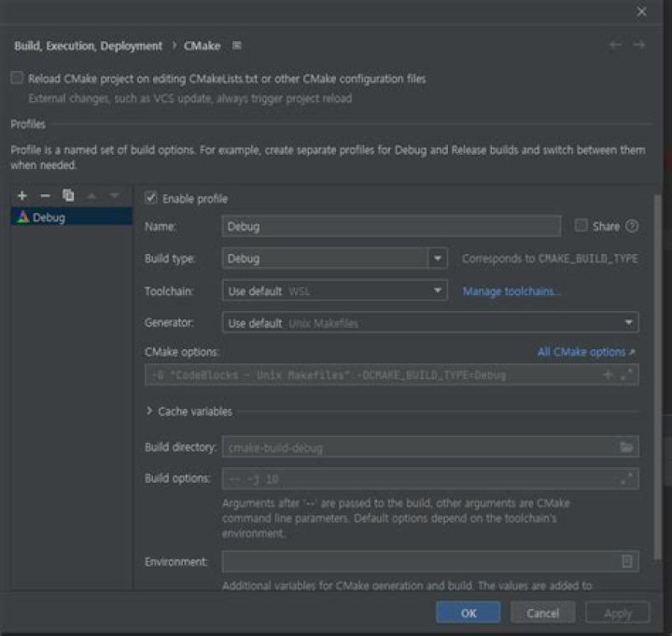Viewport: 672px width, 636px height.
Task: Remove the selected CMake profile
Action: click(x=45, y=196)
